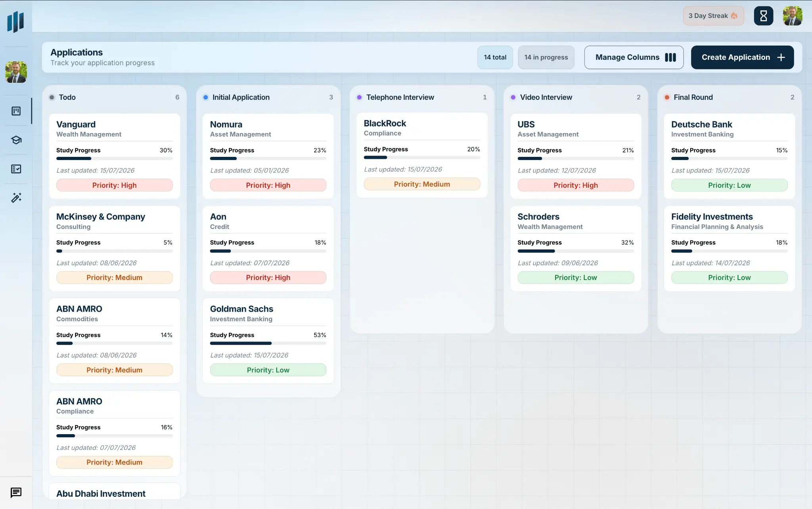Open the Abu Dhabi Investment card
This screenshot has width=812, height=509.
click(x=114, y=492)
